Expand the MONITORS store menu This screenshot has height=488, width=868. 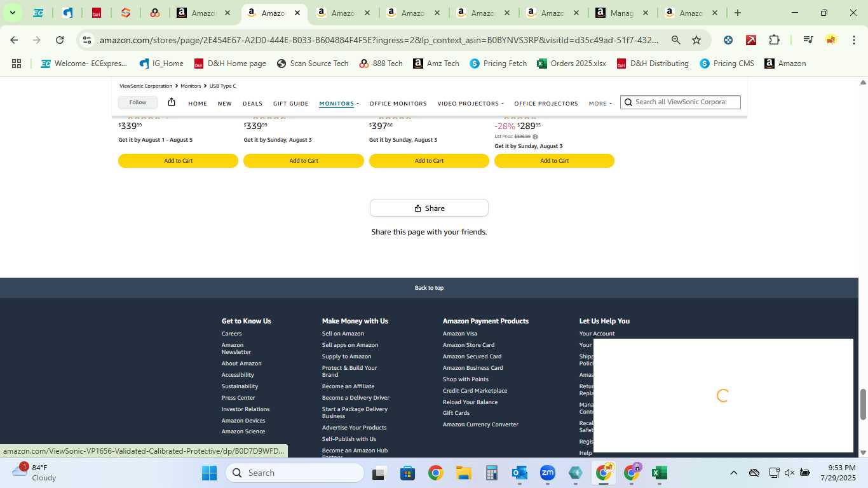pyautogui.click(x=339, y=104)
